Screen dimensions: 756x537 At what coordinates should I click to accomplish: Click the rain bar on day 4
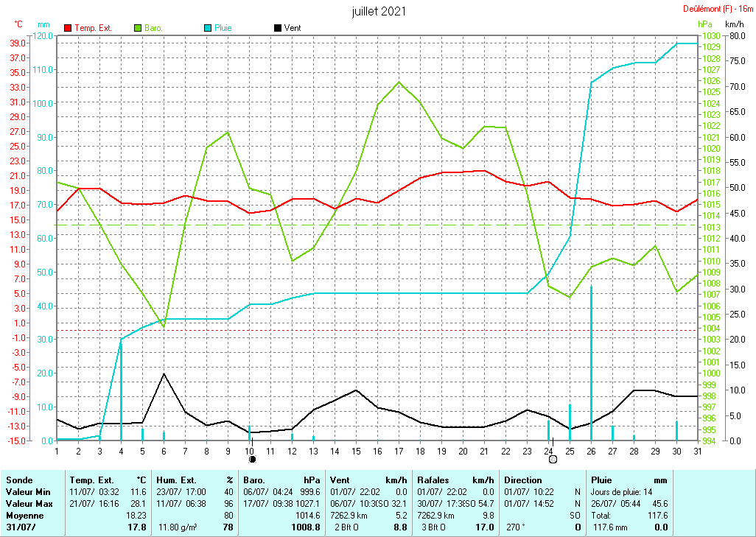121,389
